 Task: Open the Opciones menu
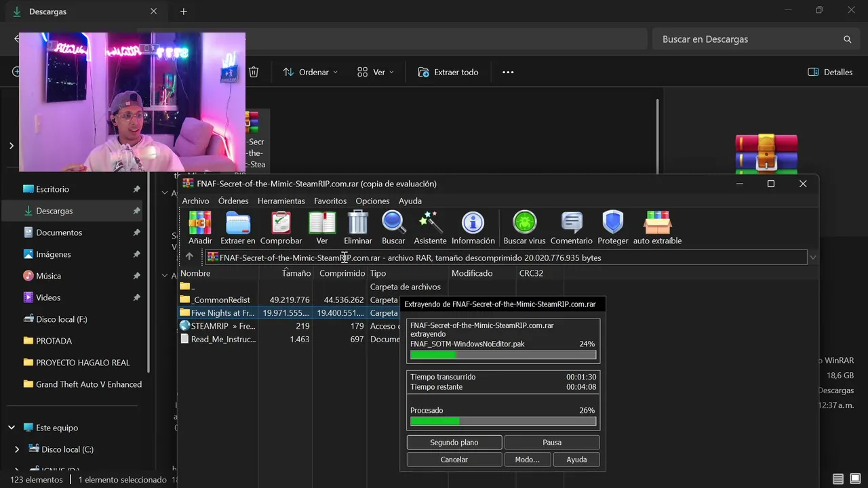coord(373,201)
